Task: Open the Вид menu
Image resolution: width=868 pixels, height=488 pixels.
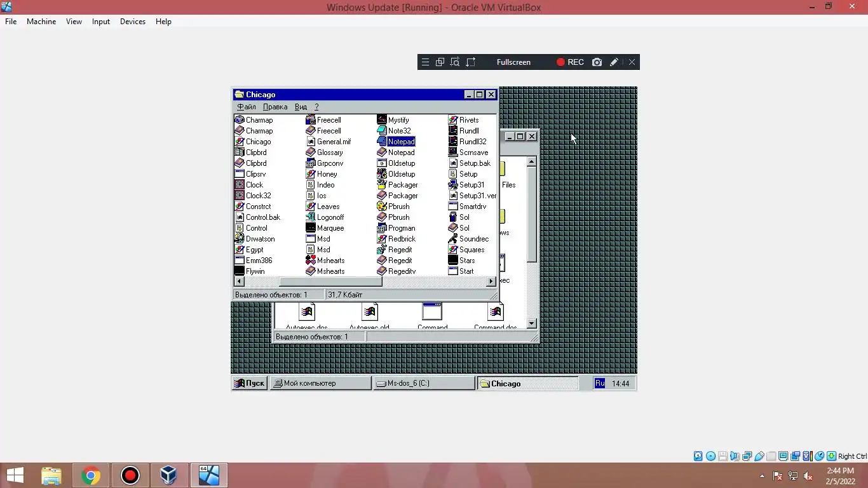Action: point(301,107)
